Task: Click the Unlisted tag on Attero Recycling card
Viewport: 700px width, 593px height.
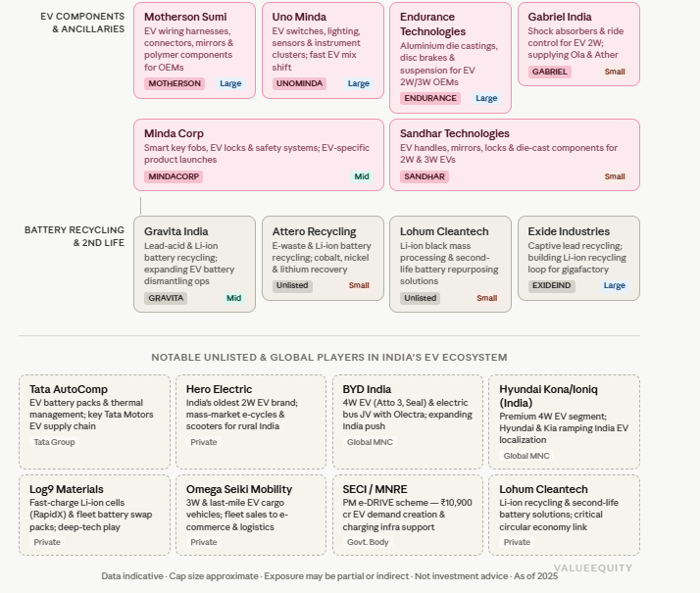Action: tap(292, 285)
